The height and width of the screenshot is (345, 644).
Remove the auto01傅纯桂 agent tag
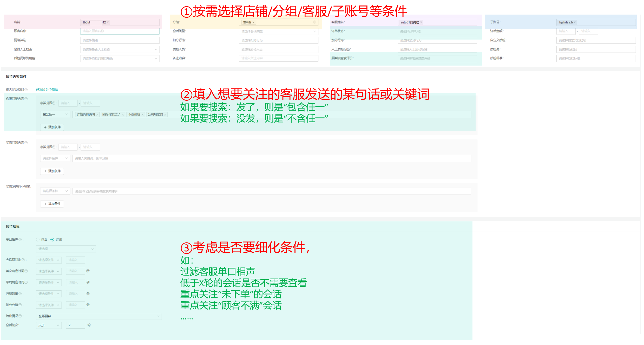(x=421, y=22)
